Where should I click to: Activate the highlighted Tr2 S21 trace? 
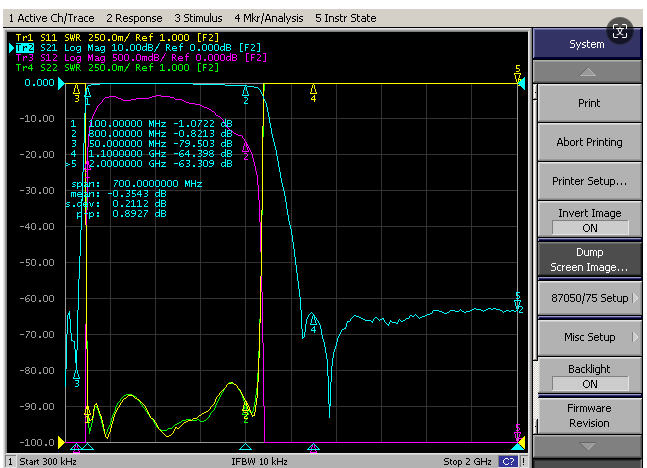(25, 48)
